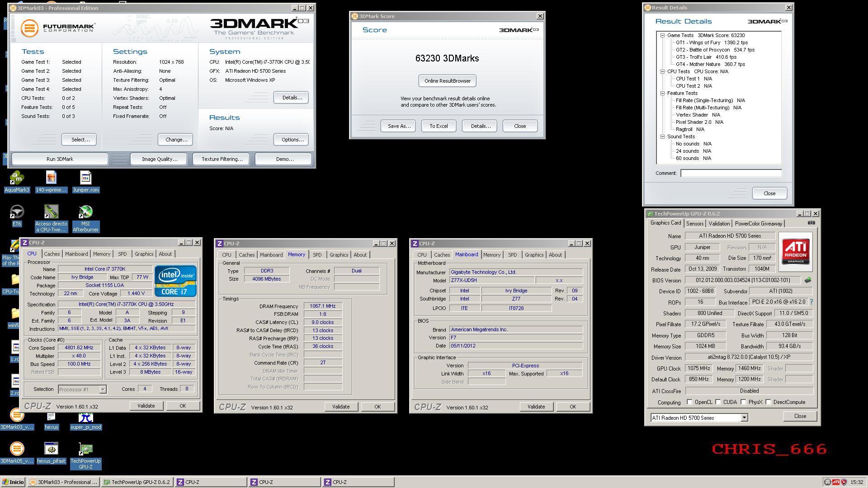Collapse the Feature Tests tree node
This screenshot has height=488, width=868.
(662, 93)
